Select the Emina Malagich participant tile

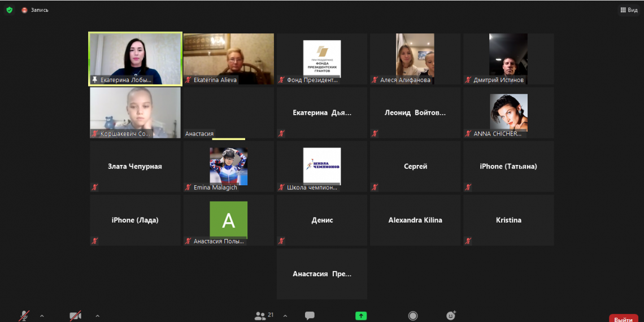228,166
